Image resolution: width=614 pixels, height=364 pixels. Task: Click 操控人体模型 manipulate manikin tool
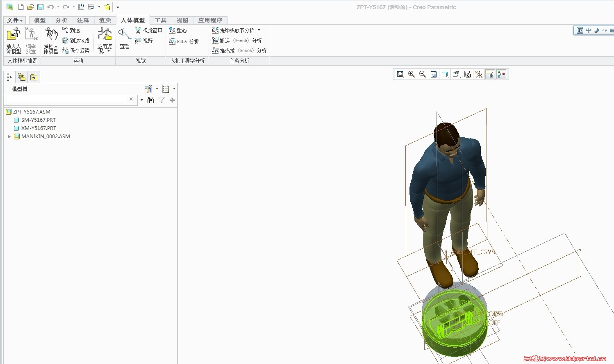[x=51, y=40]
